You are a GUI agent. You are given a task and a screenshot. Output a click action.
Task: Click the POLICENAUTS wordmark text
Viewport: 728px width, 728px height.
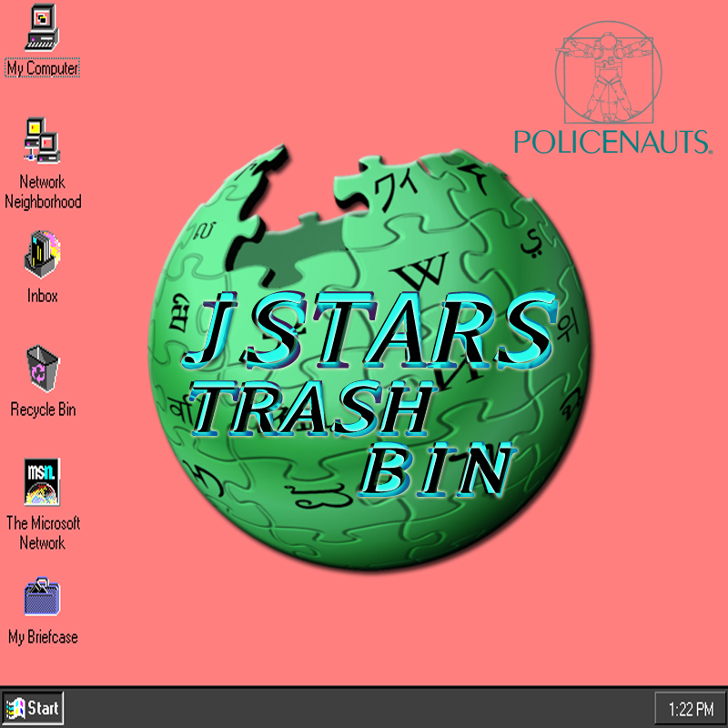point(611,142)
